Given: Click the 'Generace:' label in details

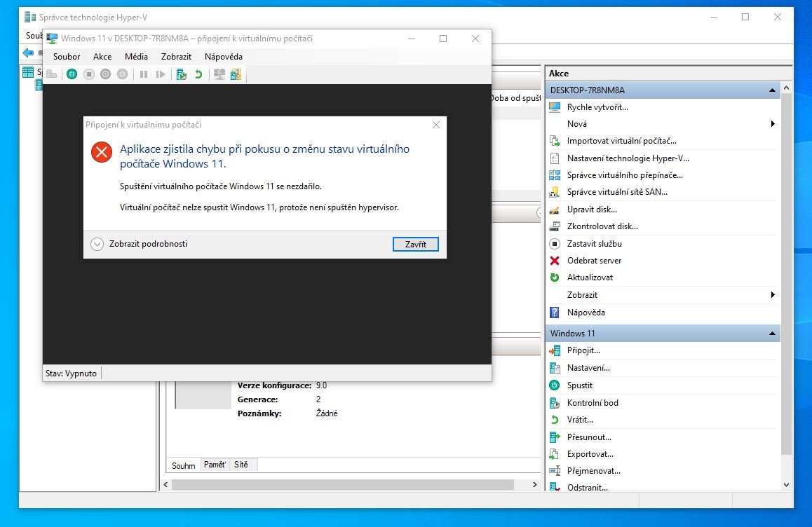Looking at the screenshot, I should point(258,399).
